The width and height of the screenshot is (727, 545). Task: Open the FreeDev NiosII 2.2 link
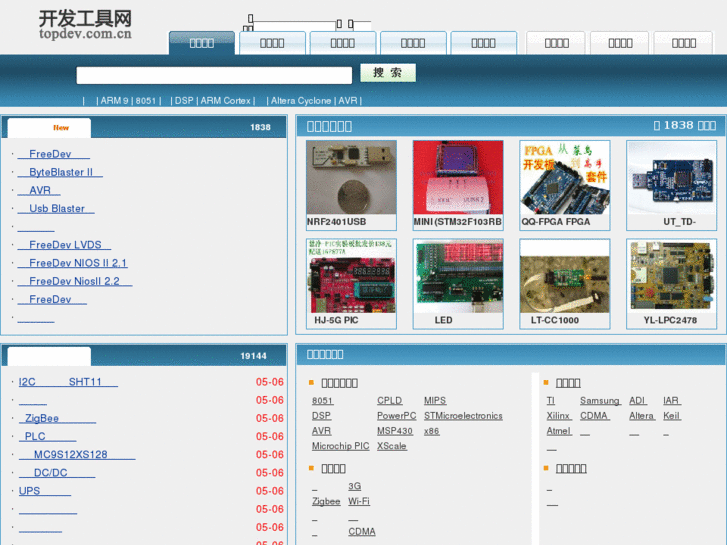[x=75, y=281]
